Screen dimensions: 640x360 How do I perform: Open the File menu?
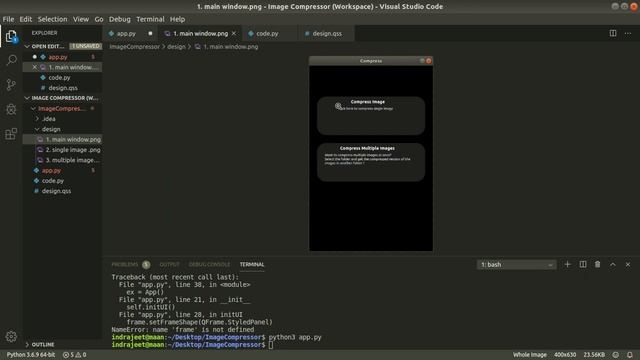pos(8,19)
